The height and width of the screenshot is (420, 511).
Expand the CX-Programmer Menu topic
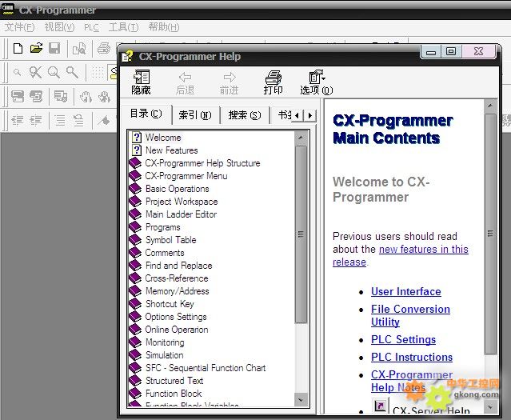(186, 176)
